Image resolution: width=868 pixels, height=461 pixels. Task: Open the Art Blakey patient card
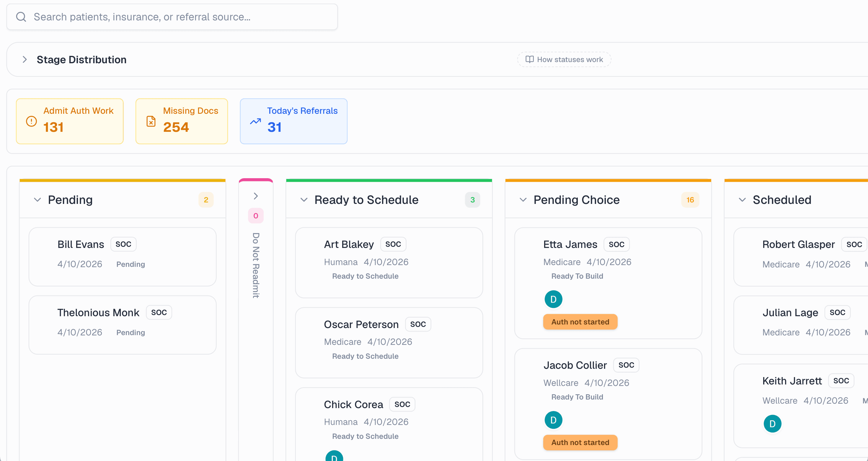tap(389, 263)
